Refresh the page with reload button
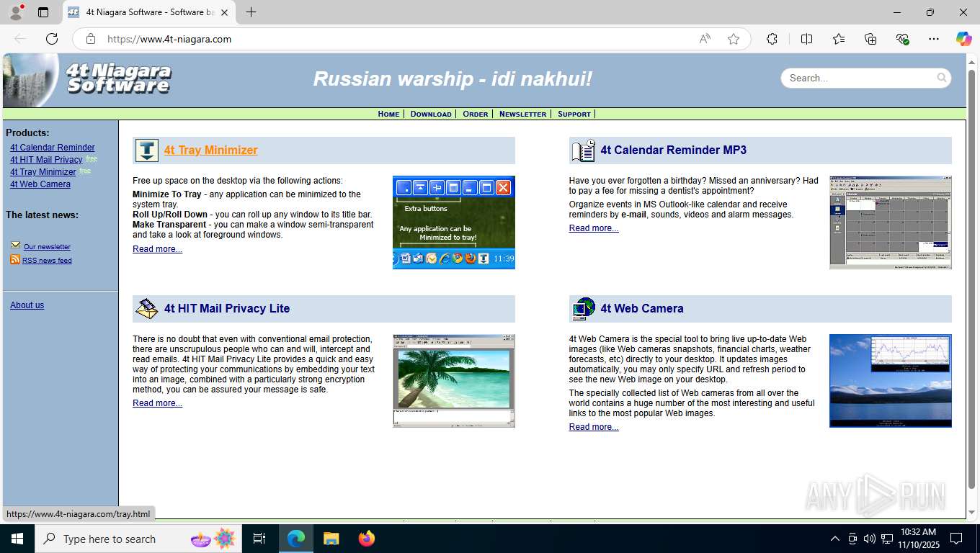This screenshot has width=980, height=553. pyautogui.click(x=52, y=39)
